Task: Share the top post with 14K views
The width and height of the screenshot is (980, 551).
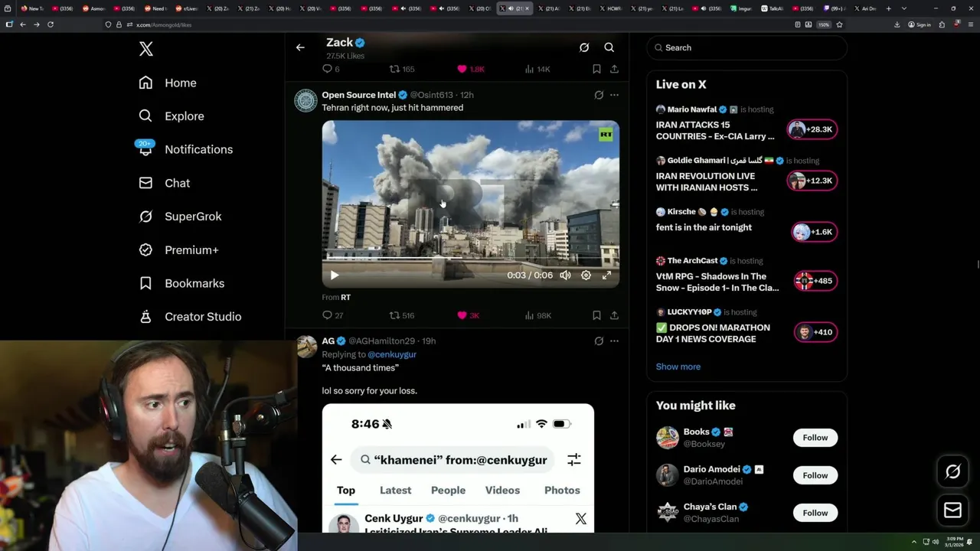Action: point(614,69)
